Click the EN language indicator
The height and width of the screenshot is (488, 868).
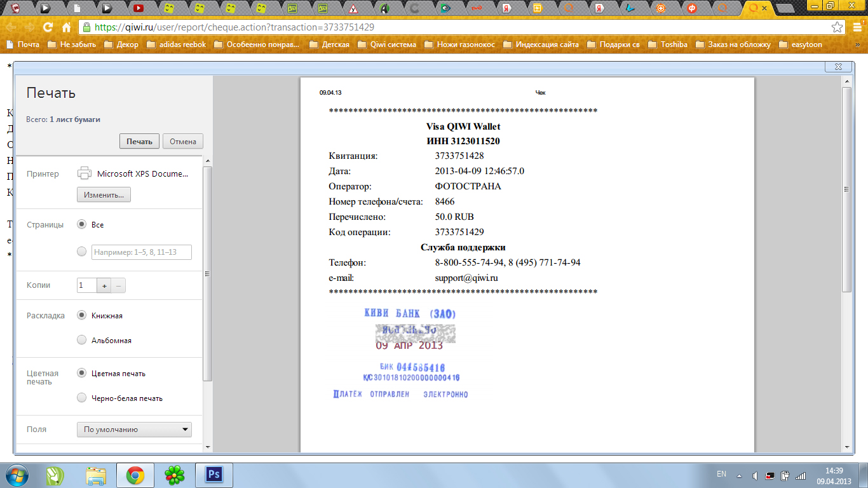[721, 474]
